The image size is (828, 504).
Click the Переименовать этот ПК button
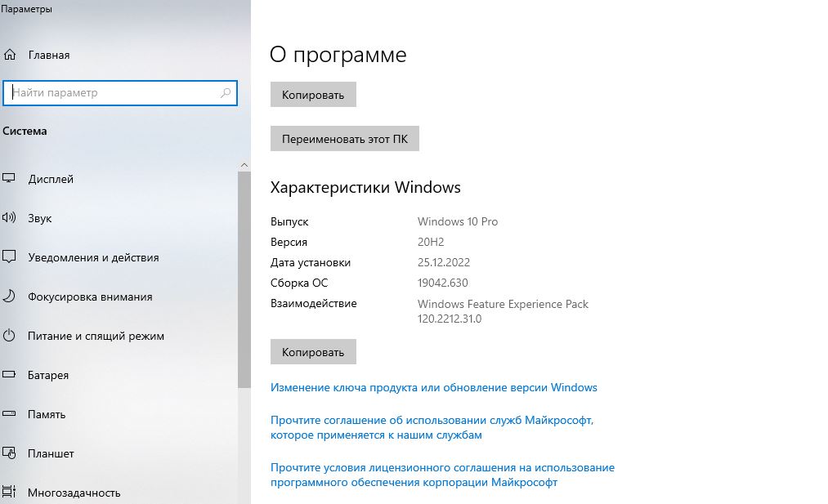pos(344,139)
